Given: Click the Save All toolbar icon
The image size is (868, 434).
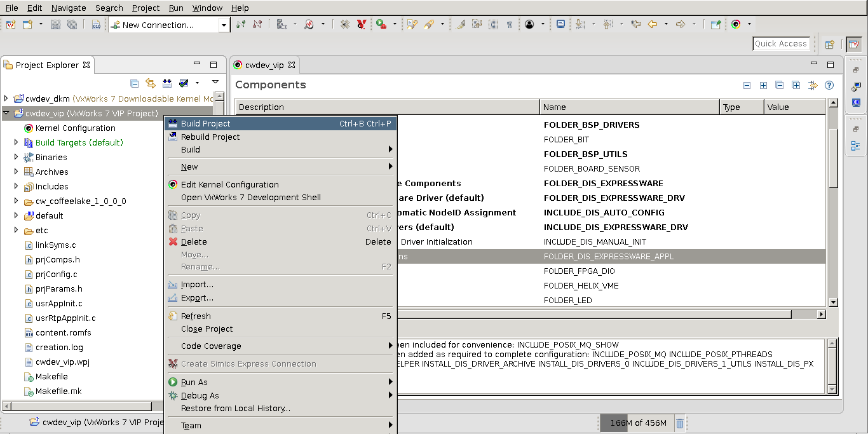Looking at the screenshot, I should pyautogui.click(x=72, y=25).
